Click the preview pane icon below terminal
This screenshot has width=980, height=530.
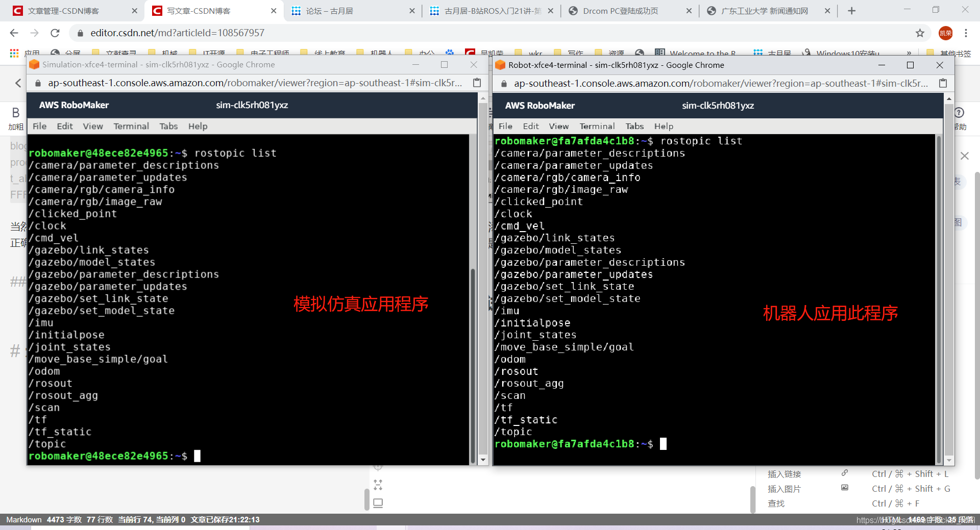coord(378,503)
